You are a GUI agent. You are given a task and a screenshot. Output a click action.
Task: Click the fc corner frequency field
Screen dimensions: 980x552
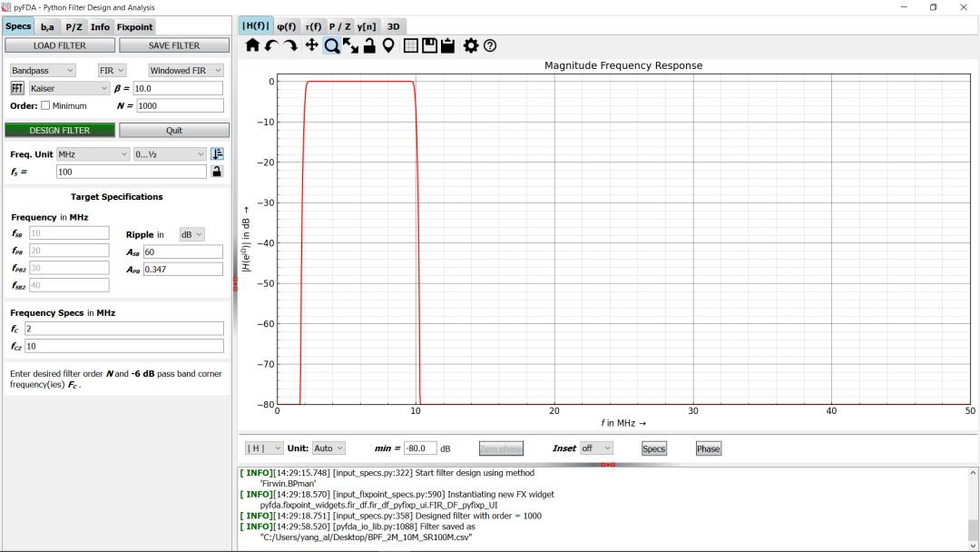[123, 328]
